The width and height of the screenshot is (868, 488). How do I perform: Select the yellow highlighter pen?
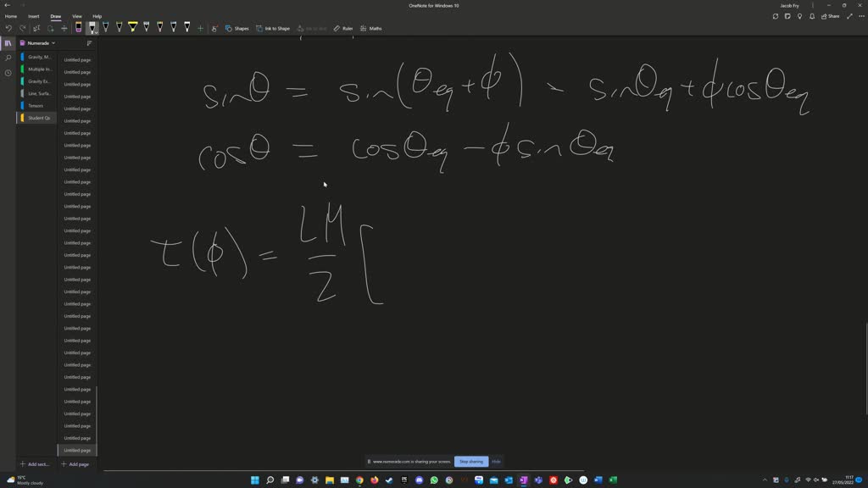pyautogui.click(x=133, y=27)
